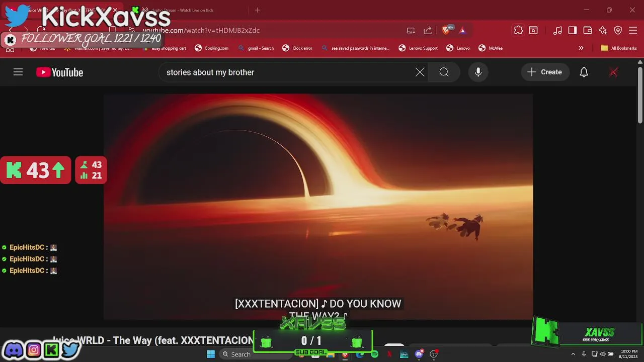
Task: Click the video player frame
Action: (318, 206)
